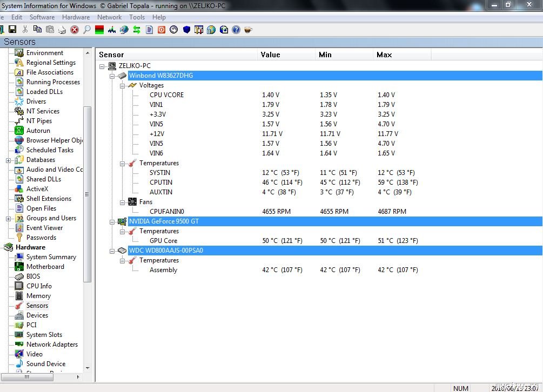Click the Save floppy disk toolbar icon
The height and width of the screenshot is (392, 543).
coord(12,30)
